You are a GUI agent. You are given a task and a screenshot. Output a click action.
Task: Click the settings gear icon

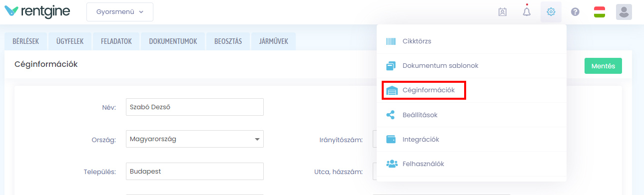(x=551, y=12)
